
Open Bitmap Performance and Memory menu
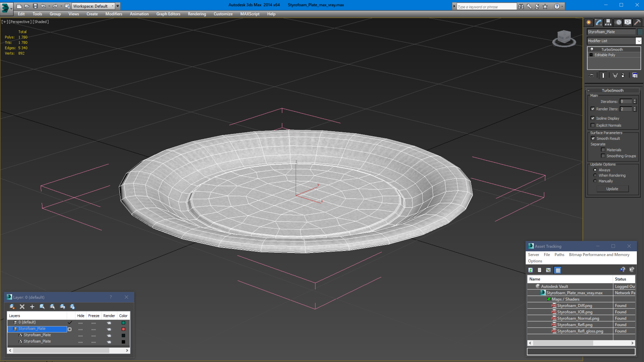599,254
